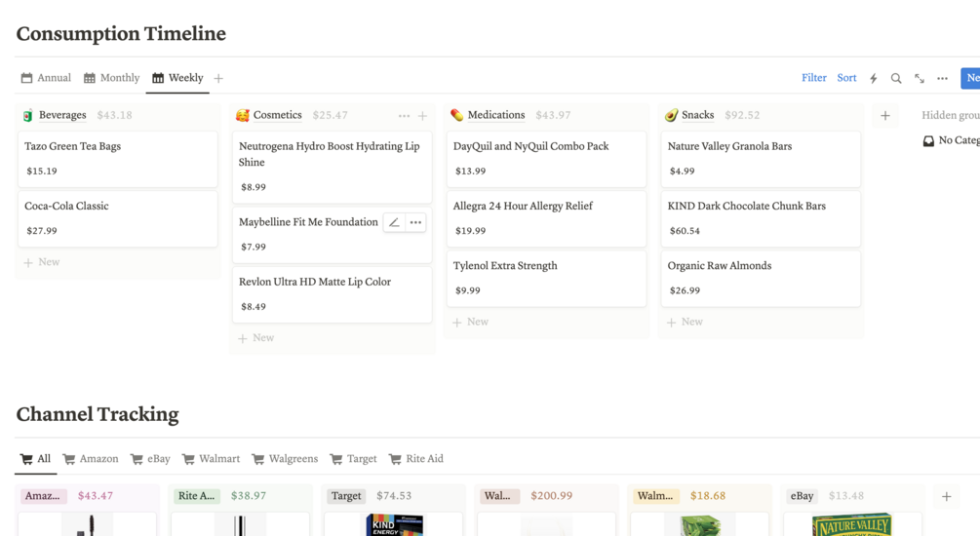Add new card under Snacks
Viewport: 980px width, 536px height.
point(685,322)
